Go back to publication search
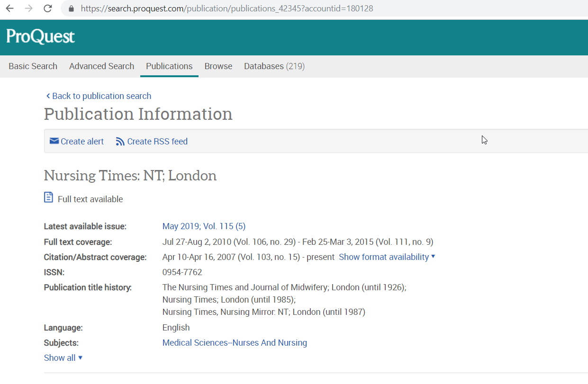This screenshot has height=384, width=588. (99, 96)
